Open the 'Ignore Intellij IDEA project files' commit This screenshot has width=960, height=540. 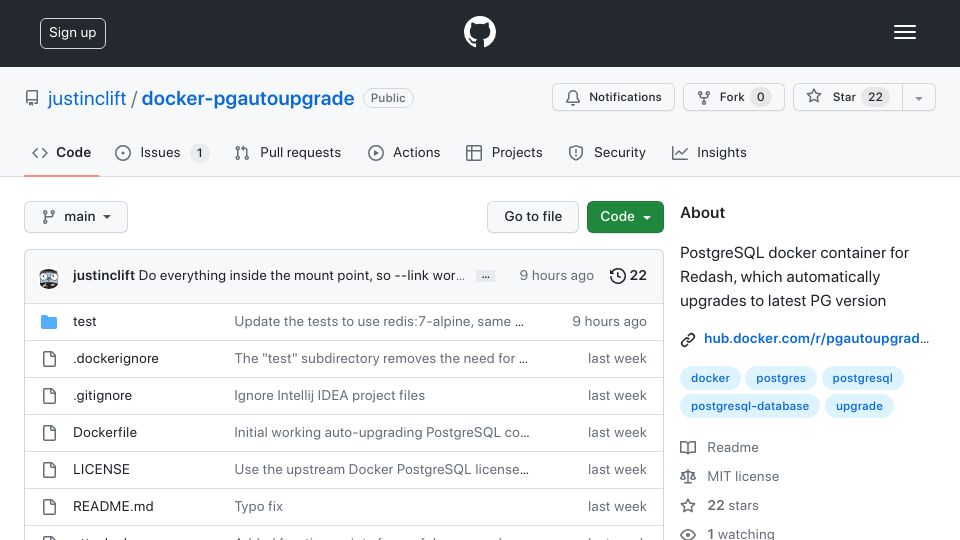(x=329, y=396)
